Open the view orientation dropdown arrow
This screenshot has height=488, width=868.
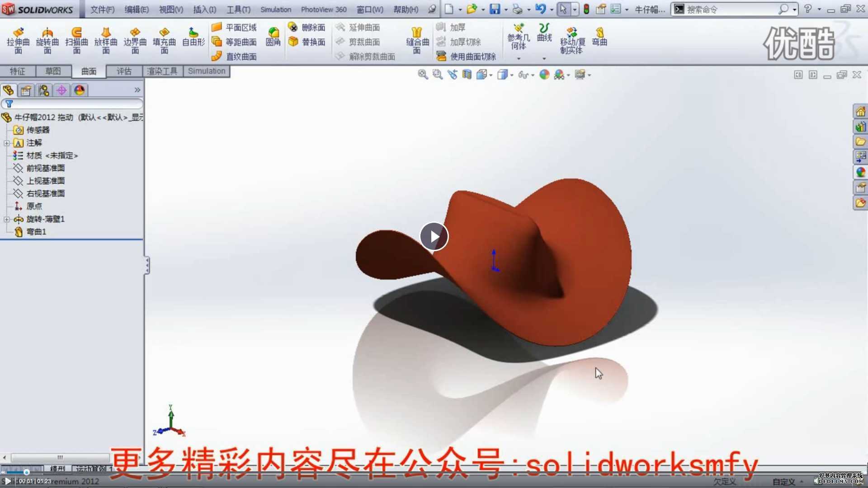[491, 75]
